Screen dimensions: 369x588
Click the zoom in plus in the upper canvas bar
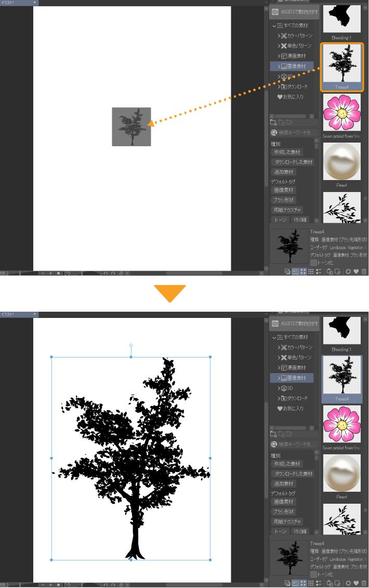pos(50,273)
